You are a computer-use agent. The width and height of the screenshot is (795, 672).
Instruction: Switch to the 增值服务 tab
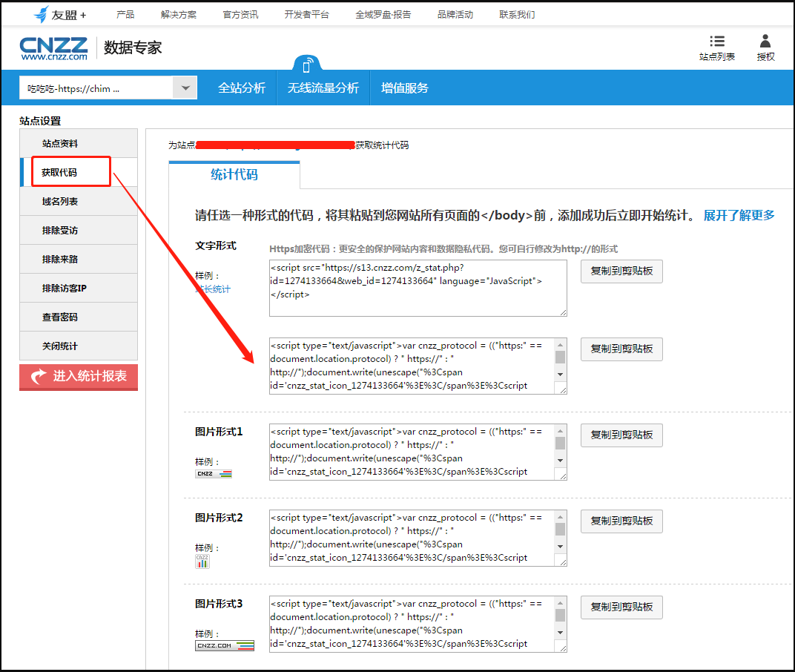click(405, 88)
